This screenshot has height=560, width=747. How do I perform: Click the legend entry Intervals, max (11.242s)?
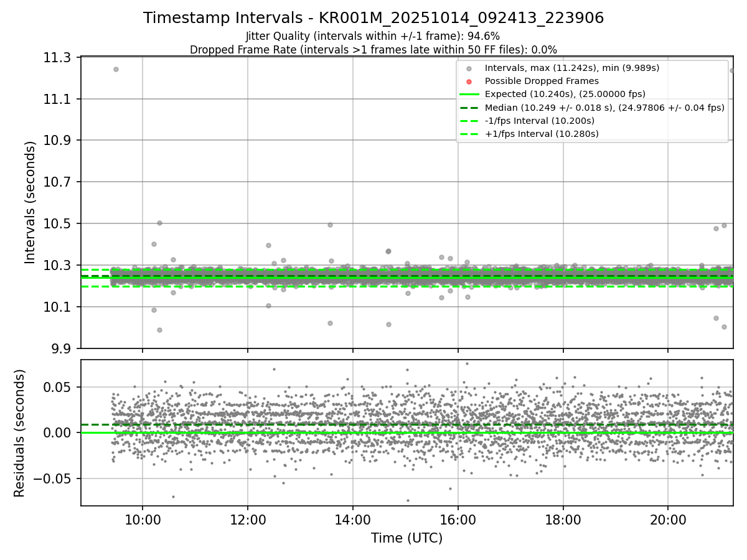click(571, 68)
